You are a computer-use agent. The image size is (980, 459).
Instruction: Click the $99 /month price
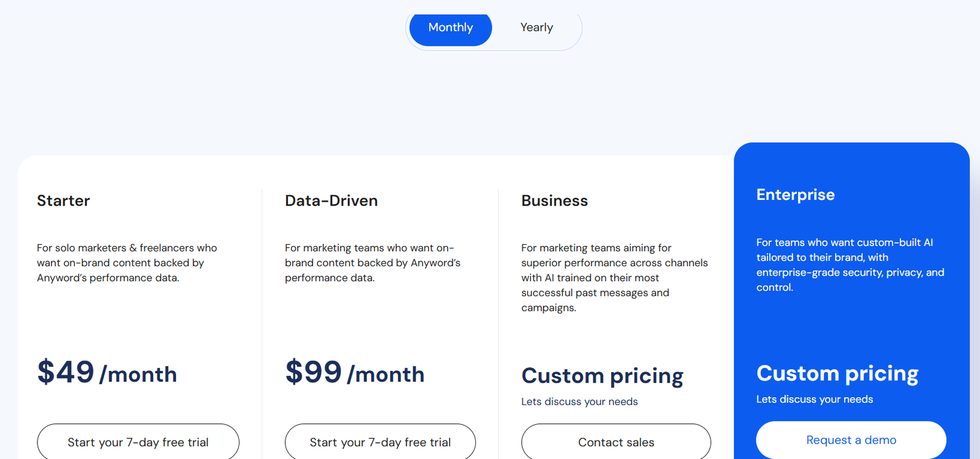[355, 373]
